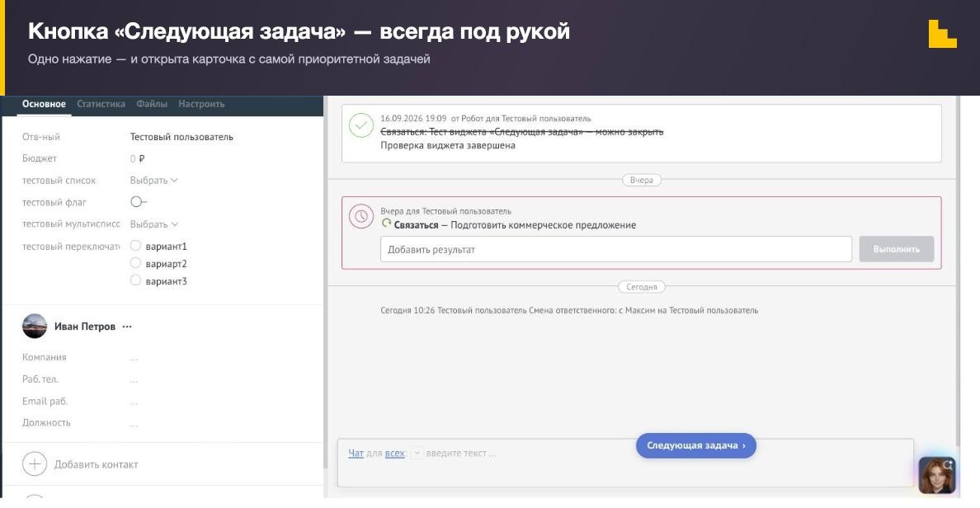980x508 pixels.
Task: Click the Бюджет value 0 ₽
Action: coord(138,158)
